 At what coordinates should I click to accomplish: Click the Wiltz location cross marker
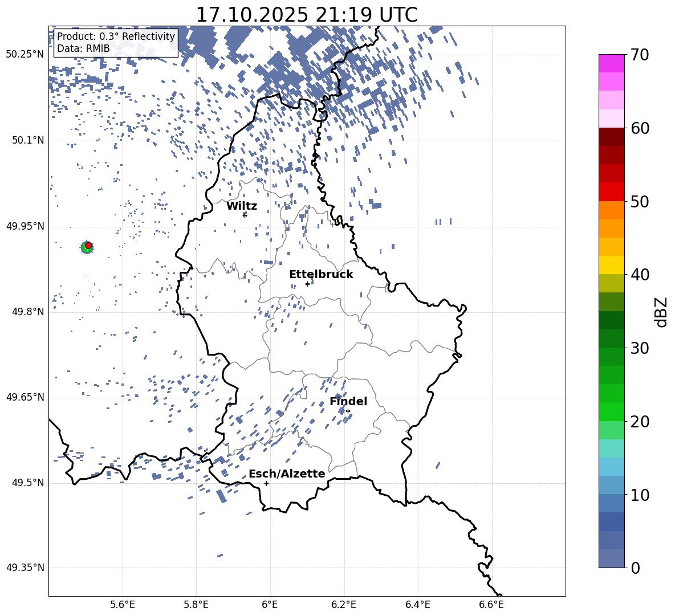tap(245, 215)
